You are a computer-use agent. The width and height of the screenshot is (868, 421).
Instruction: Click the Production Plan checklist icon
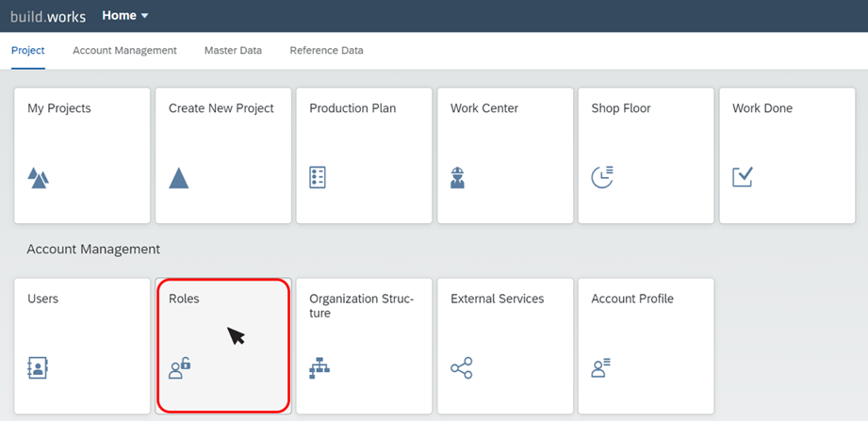click(318, 178)
